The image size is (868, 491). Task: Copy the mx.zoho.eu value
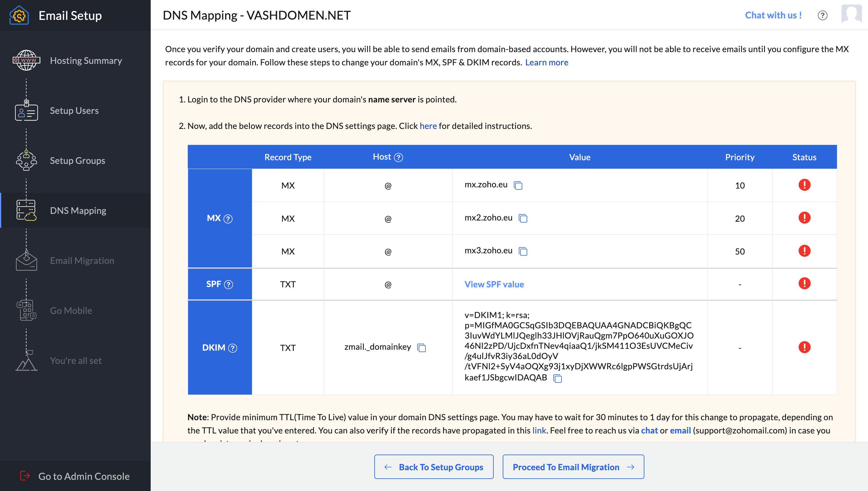point(518,186)
